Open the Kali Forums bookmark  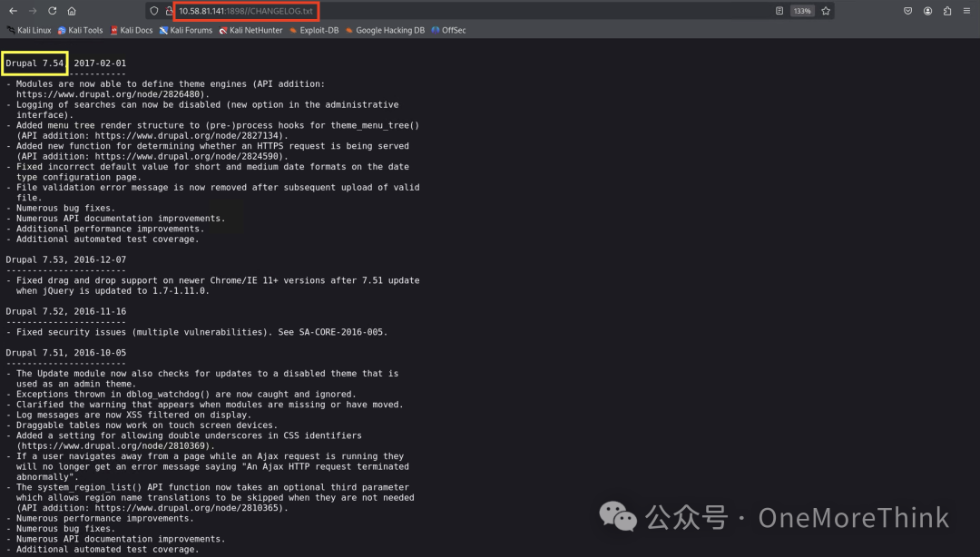[186, 30]
